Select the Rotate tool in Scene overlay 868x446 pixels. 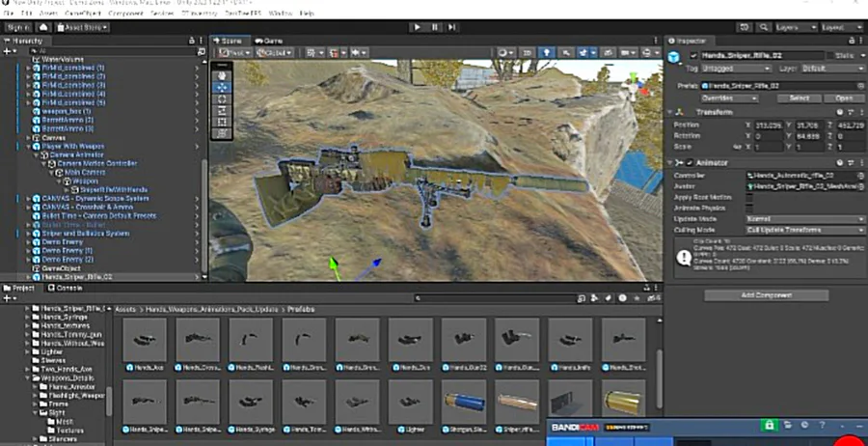pos(222,99)
